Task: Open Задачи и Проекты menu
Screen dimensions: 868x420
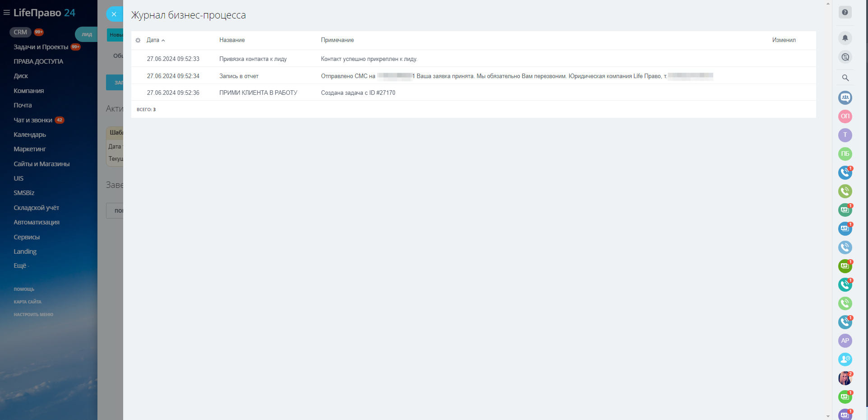Action: (x=41, y=47)
